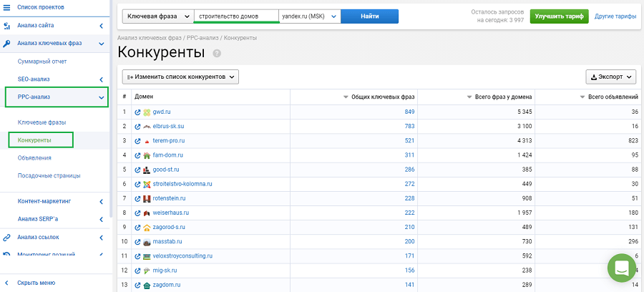Sort by Всего объявлений column
The image size is (644, 292).
[x=608, y=97]
